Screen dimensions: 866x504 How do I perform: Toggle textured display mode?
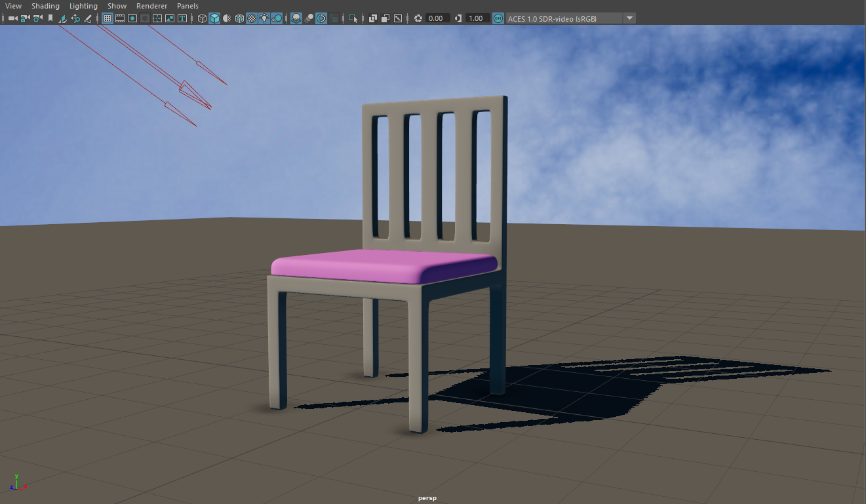pos(252,18)
